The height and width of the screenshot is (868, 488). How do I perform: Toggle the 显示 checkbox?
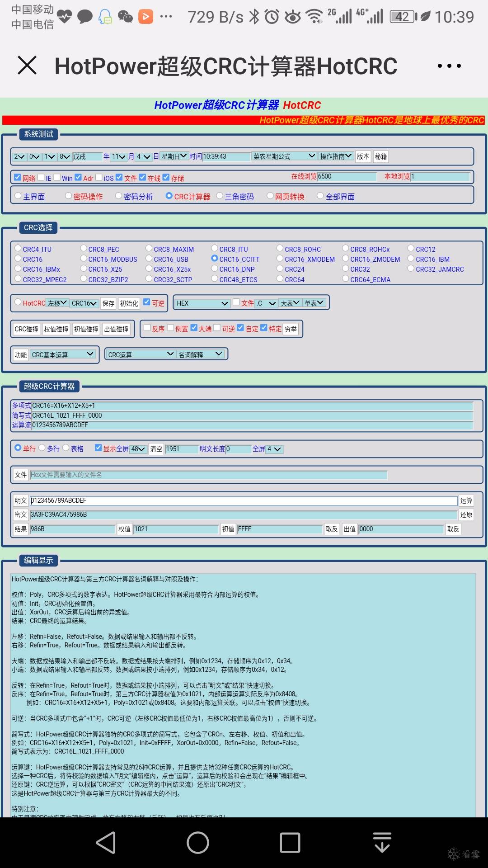click(98, 448)
